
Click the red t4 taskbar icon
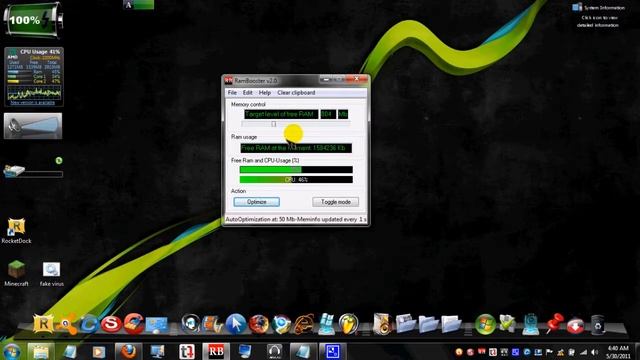pos(187,351)
